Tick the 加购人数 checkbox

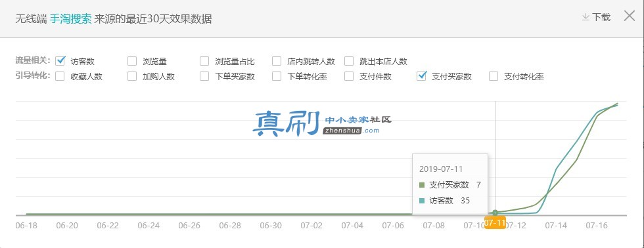[132, 76]
